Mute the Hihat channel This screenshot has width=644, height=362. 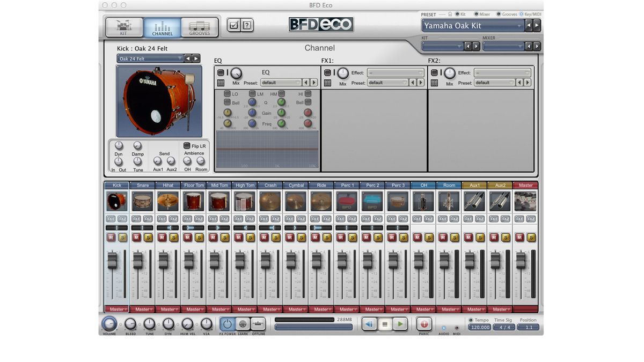162,238
